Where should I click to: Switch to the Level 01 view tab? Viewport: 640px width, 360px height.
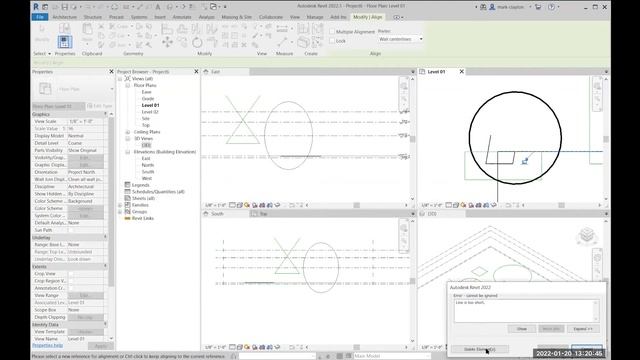pos(436,72)
